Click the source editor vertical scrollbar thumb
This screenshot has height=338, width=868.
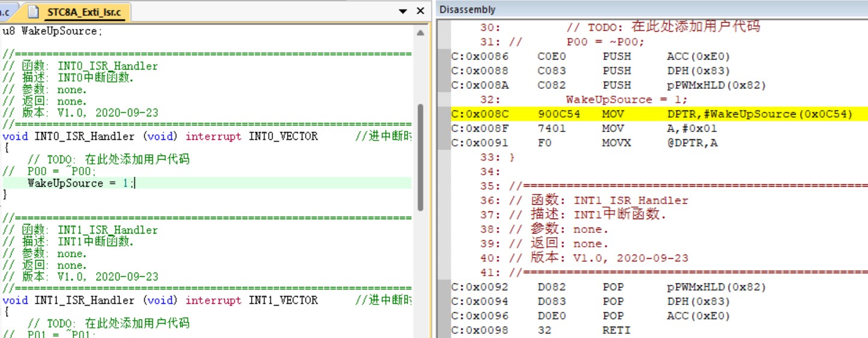pos(420,157)
